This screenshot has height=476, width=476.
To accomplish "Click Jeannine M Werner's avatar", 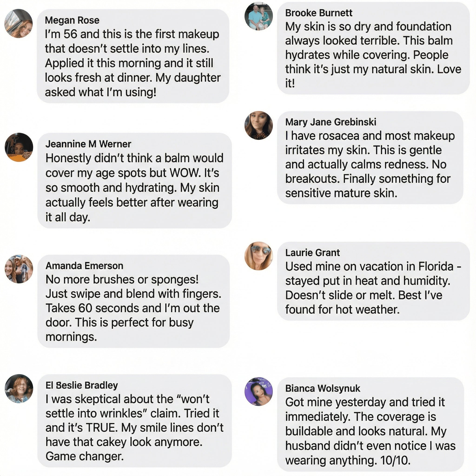I will [19, 147].
